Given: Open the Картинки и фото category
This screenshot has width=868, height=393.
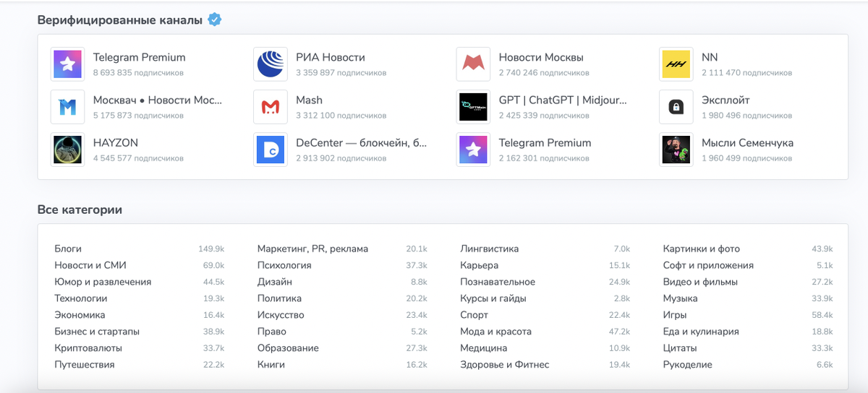Looking at the screenshot, I should [x=702, y=249].
